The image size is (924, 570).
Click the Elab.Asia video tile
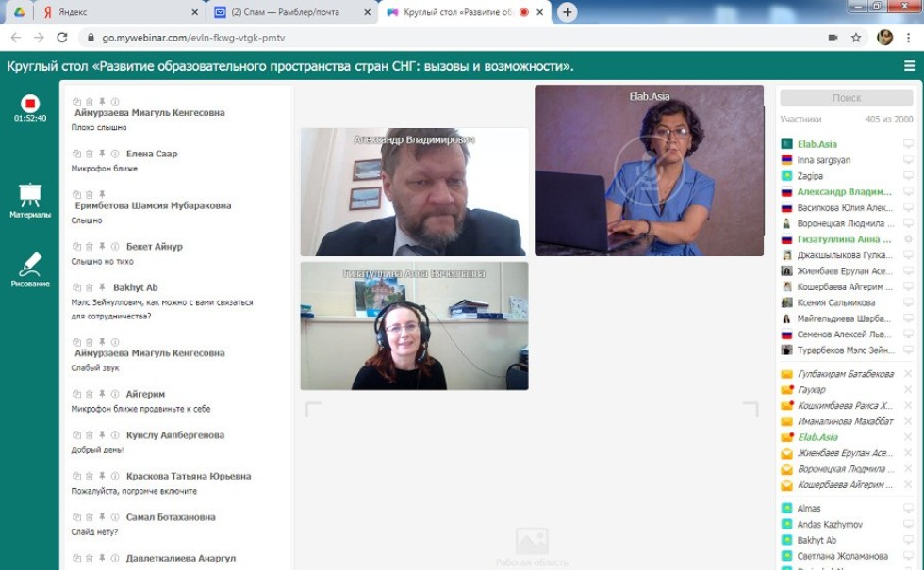pos(649,171)
